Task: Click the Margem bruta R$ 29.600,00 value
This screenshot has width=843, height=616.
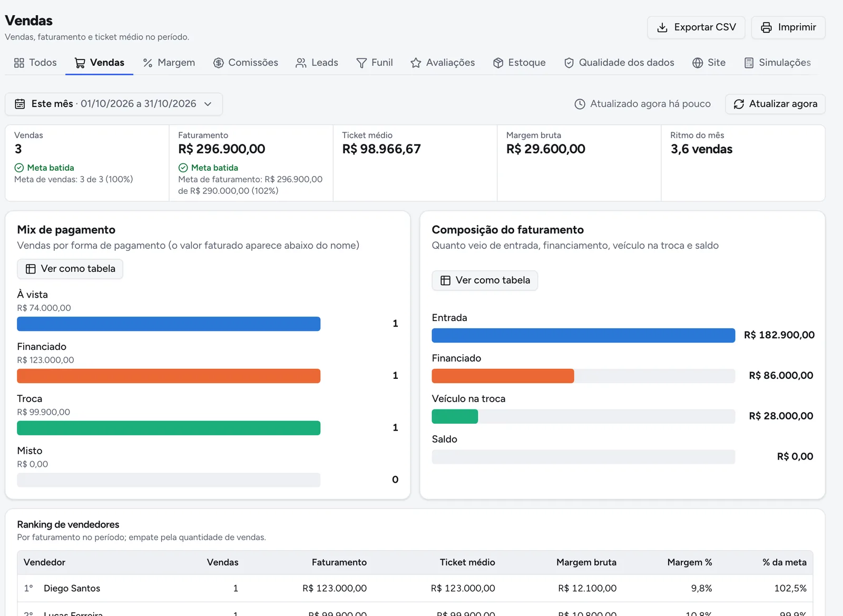Action: click(x=546, y=149)
